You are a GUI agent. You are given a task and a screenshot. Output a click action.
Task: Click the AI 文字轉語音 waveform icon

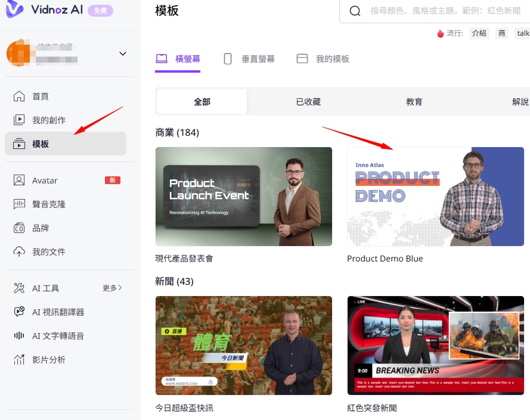click(x=19, y=336)
